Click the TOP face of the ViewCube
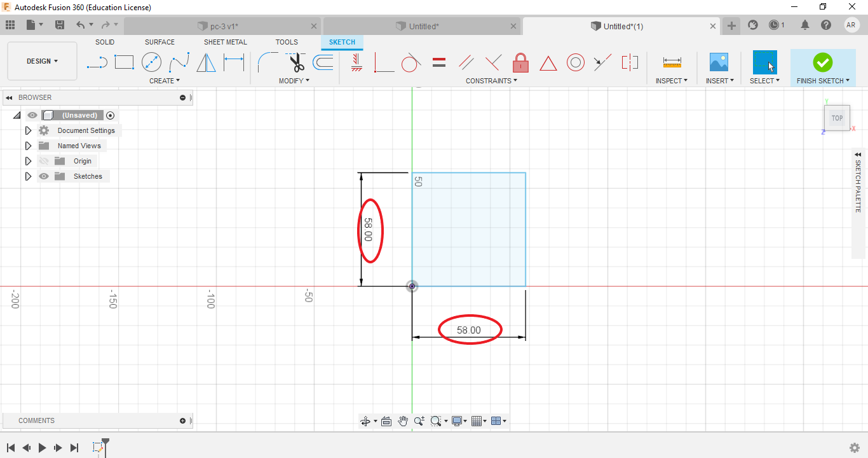Screen dimensions: 868x458 (837, 118)
